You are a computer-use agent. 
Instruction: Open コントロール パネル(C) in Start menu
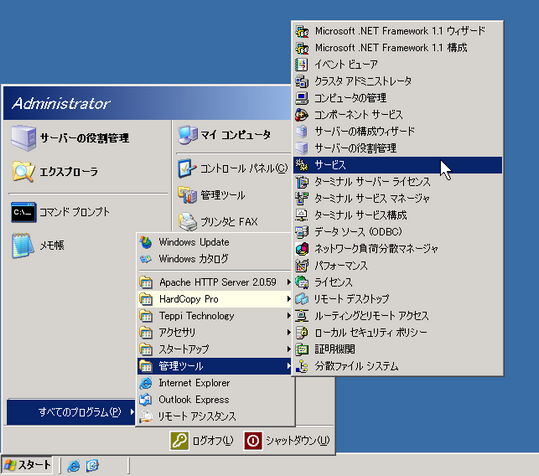(x=233, y=168)
